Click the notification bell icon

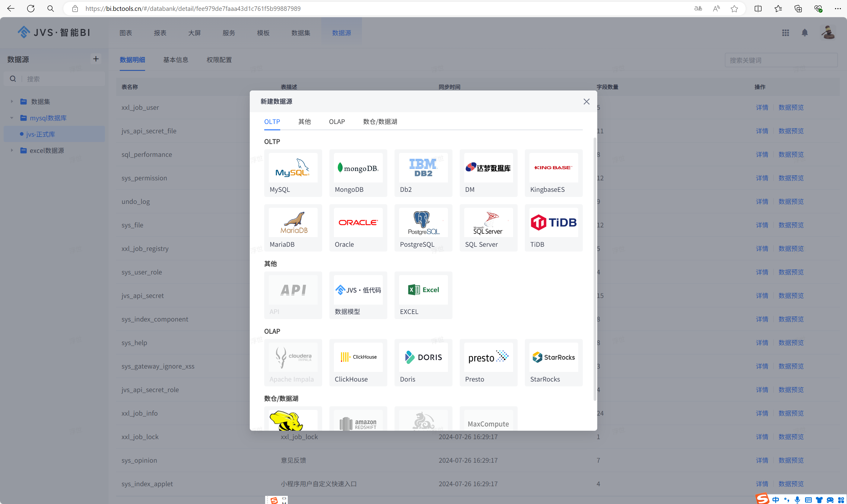[x=804, y=33]
